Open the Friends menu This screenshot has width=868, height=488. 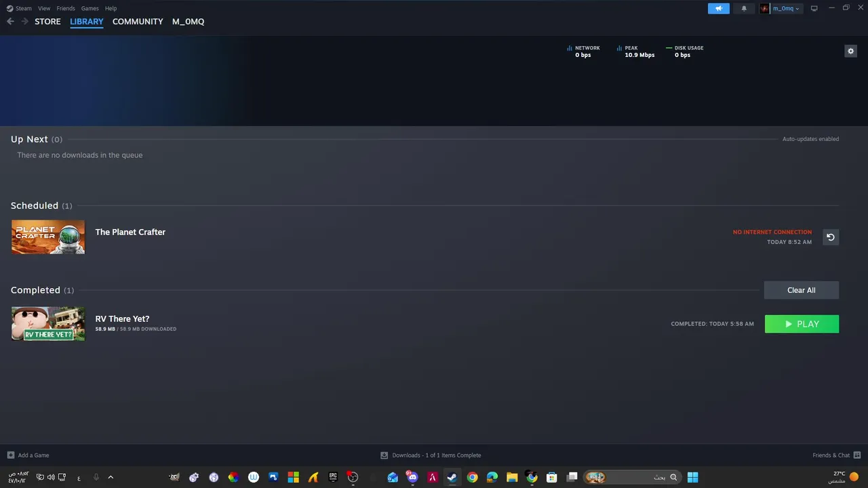(66, 8)
